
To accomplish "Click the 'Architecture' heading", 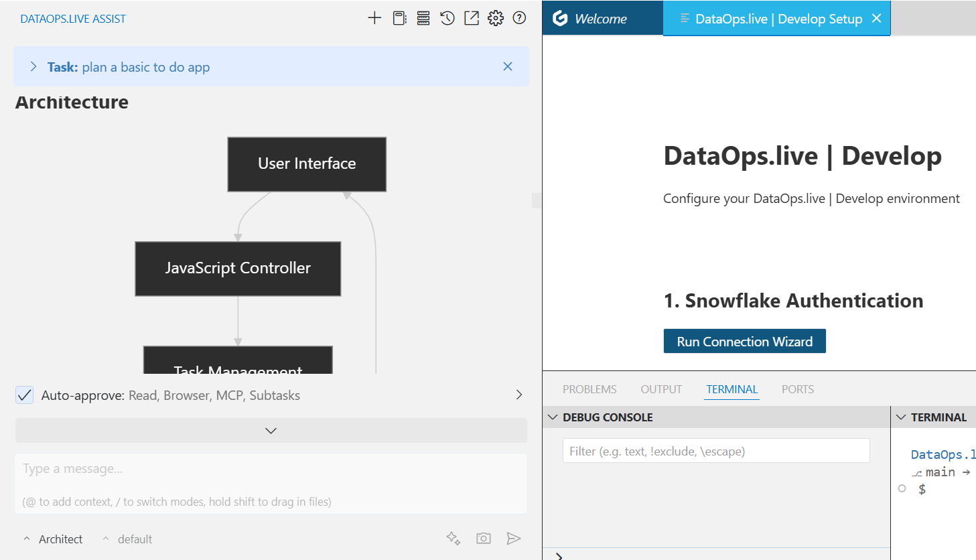I will [x=72, y=102].
